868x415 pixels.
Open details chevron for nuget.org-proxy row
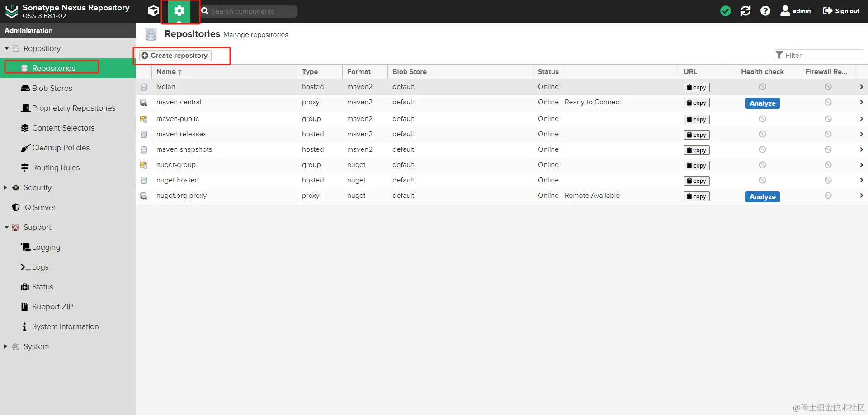[861, 196]
